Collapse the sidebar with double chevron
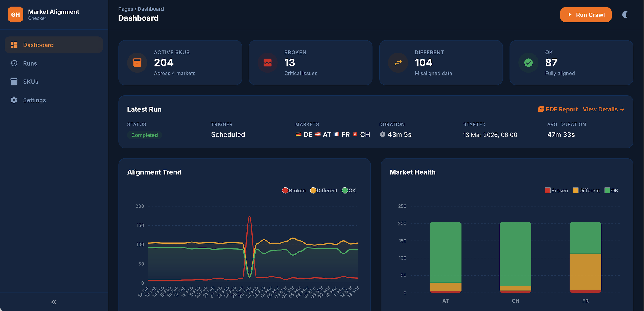The height and width of the screenshot is (311, 644). (54, 302)
